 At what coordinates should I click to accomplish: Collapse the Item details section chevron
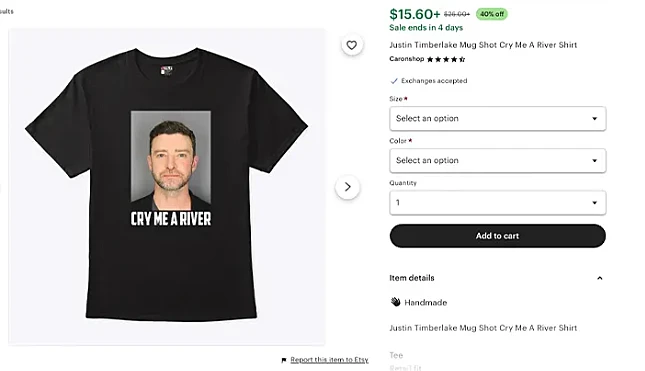click(600, 278)
